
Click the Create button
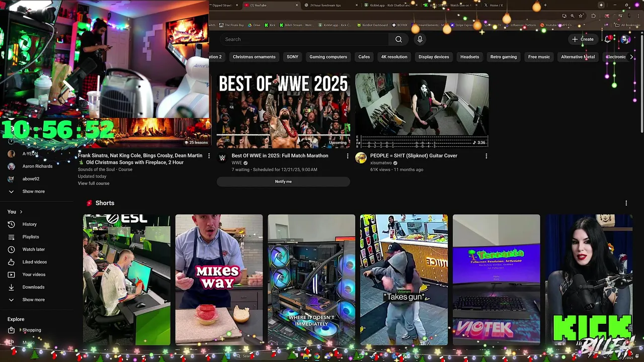[583, 39]
